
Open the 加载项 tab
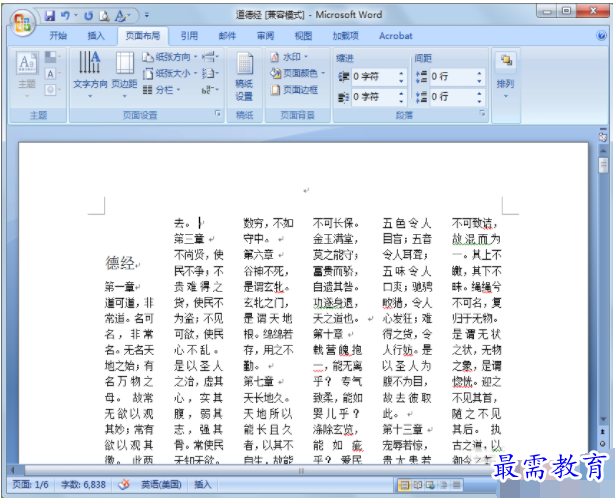tap(346, 36)
